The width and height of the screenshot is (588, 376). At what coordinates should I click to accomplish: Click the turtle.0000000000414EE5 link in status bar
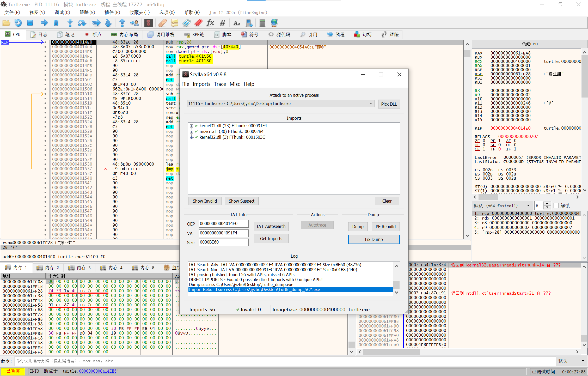click(97, 371)
